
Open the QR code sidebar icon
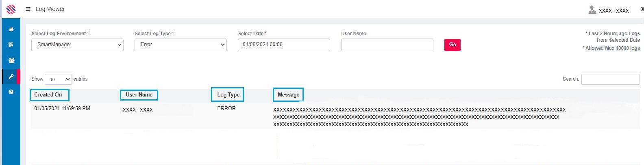tap(11, 45)
